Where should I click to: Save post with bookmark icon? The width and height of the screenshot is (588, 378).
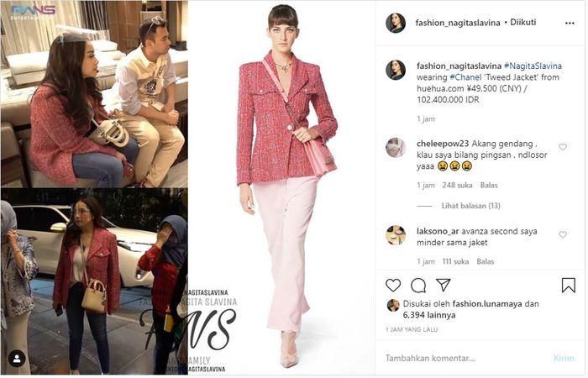[569, 286]
